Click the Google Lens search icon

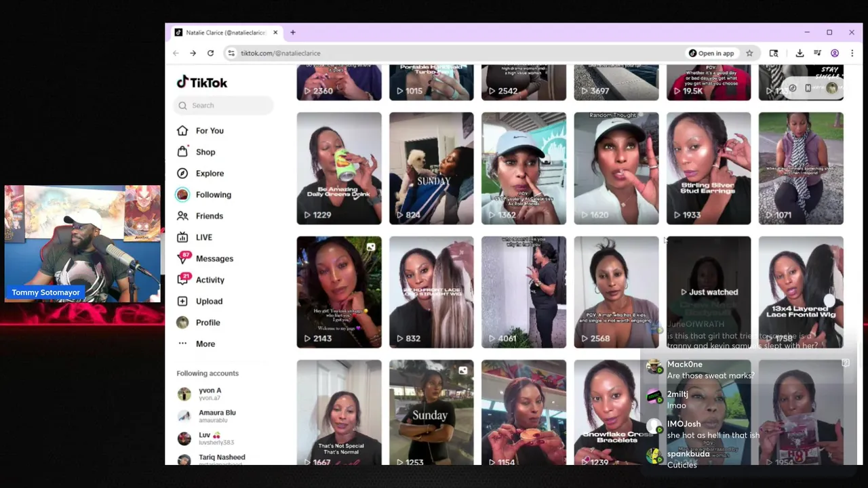pos(774,53)
